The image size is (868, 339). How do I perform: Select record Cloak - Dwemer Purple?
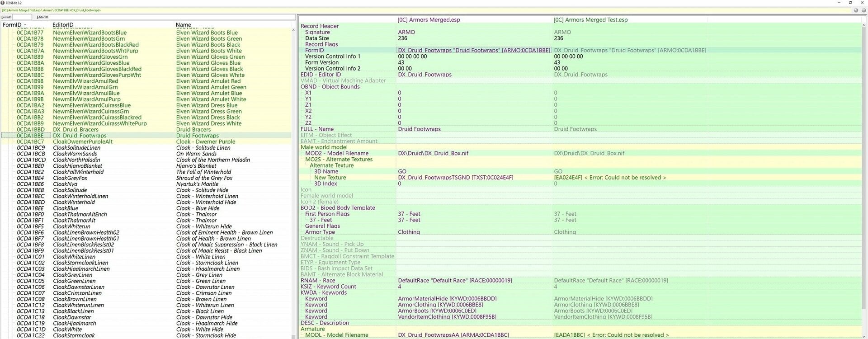point(206,141)
